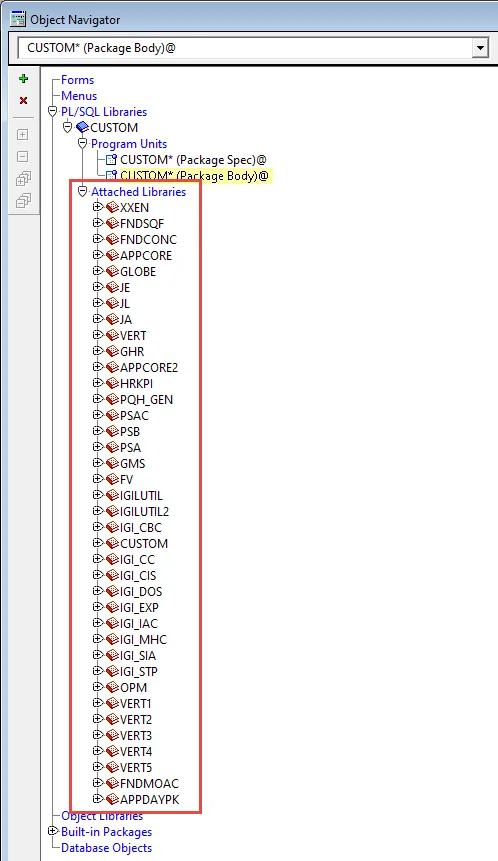Click the Expand node toolbar icon
The width and height of the screenshot is (498, 861).
point(23,135)
